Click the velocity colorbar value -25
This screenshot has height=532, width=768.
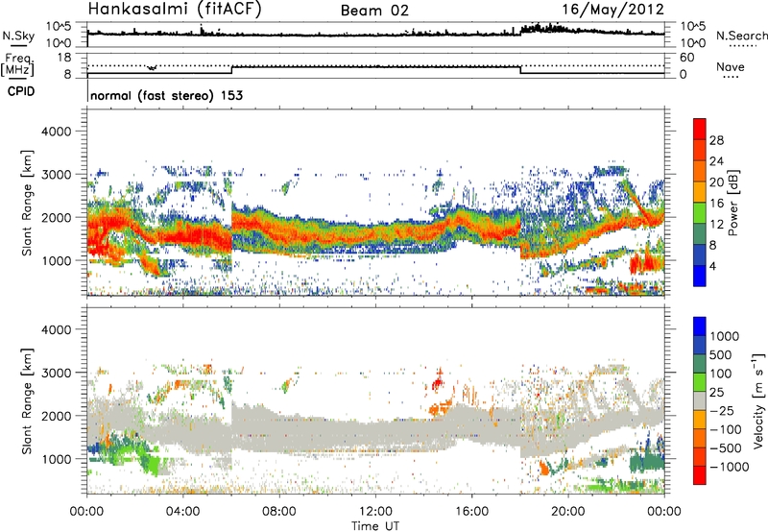[x=722, y=411]
